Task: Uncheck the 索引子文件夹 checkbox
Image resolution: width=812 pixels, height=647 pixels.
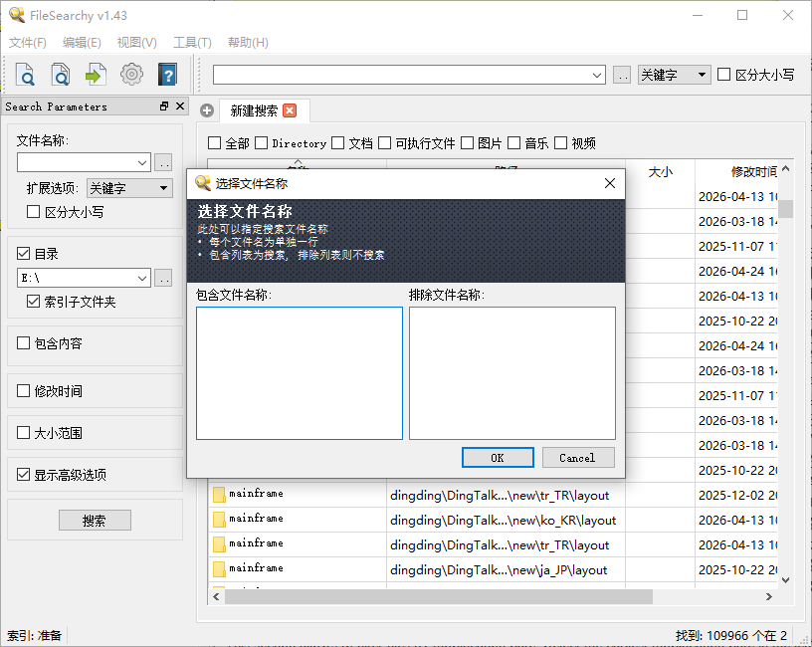Action: click(33, 301)
